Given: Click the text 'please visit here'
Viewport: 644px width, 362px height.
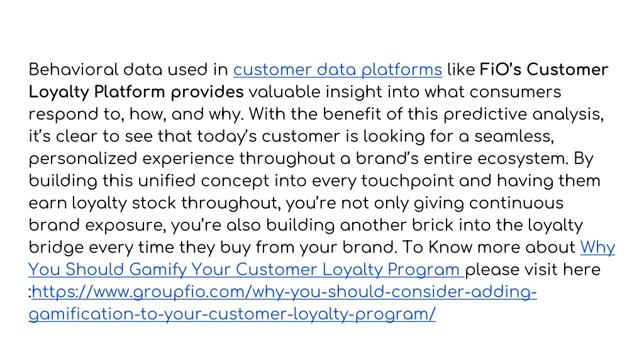Looking at the screenshot, I should coord(533,270).
